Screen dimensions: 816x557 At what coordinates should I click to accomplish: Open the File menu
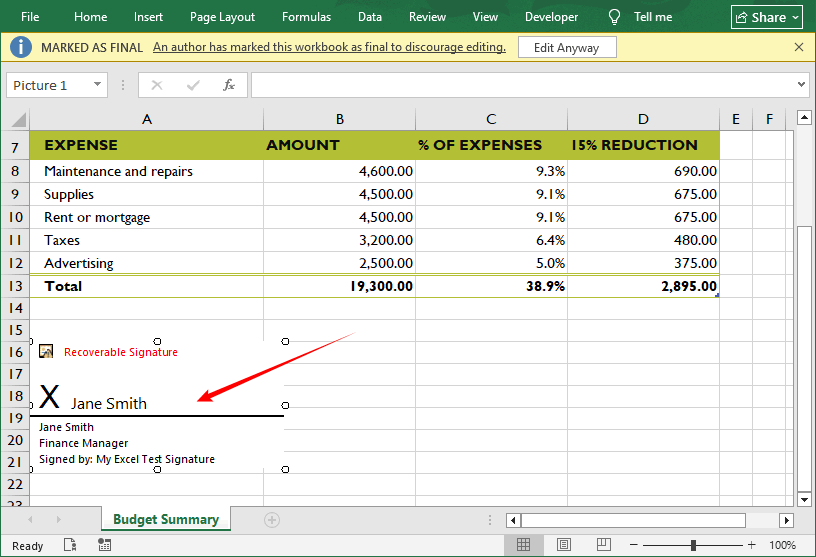30,17
